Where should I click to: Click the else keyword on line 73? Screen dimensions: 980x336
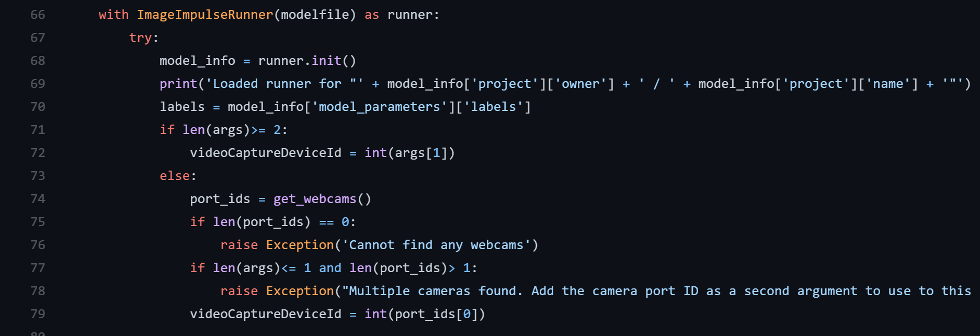(x=175, y=176)
